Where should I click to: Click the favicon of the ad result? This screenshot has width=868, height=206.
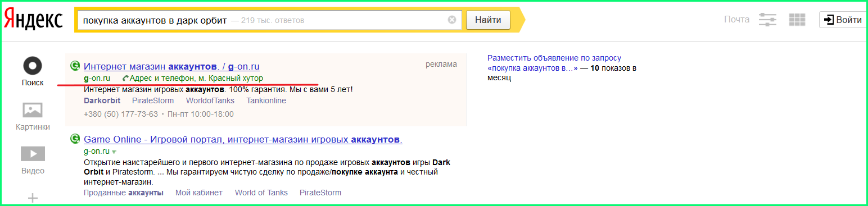pyautogui.click(x=75, y=66)
